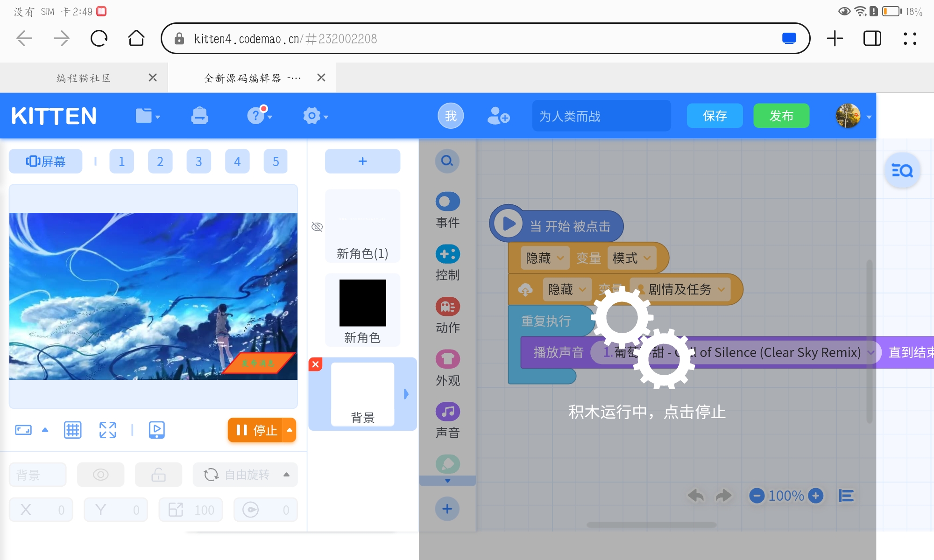Image resolution: width=934 pixels, height=560 pixels.
Task: Go to the browser home page
Action: point(136,38)
